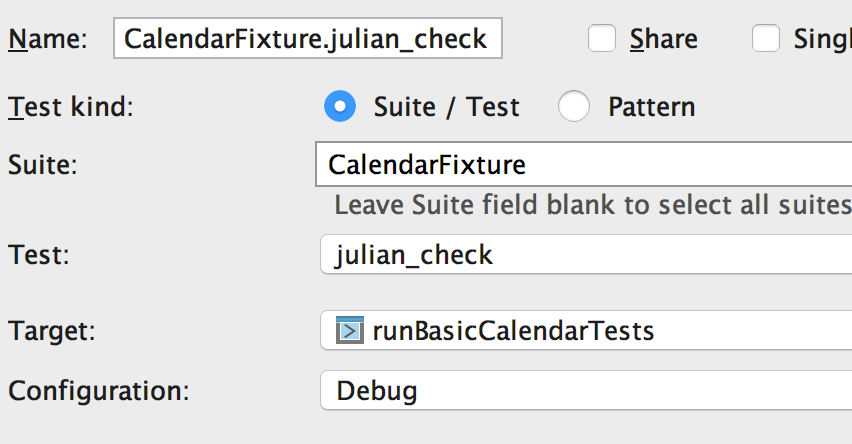This screenshot has width=852, height=444.
Task: Click into the Name text field
Action: pyautogui.click(x=307, y=39)
